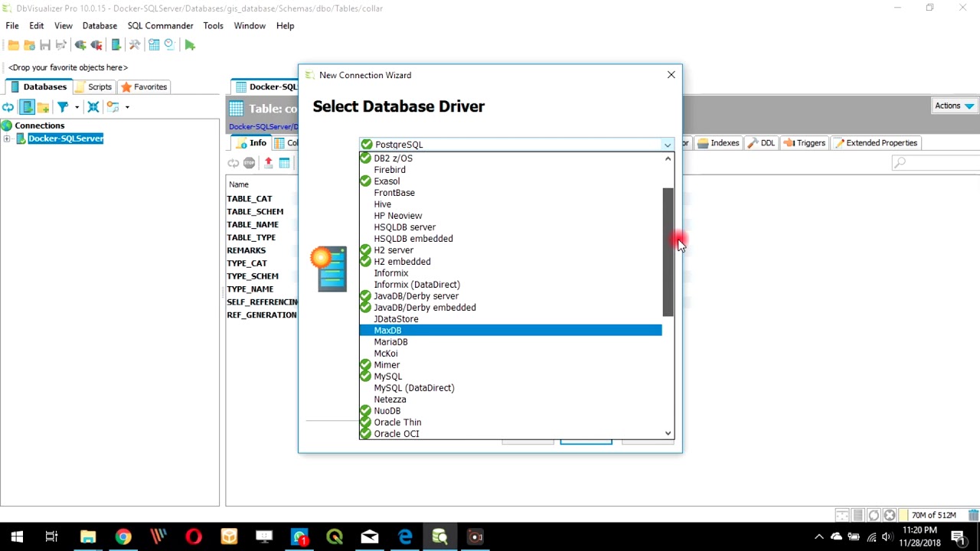
Task: Click the clock monitor icon in main toolbar
Action: click(x=169, y=45)
